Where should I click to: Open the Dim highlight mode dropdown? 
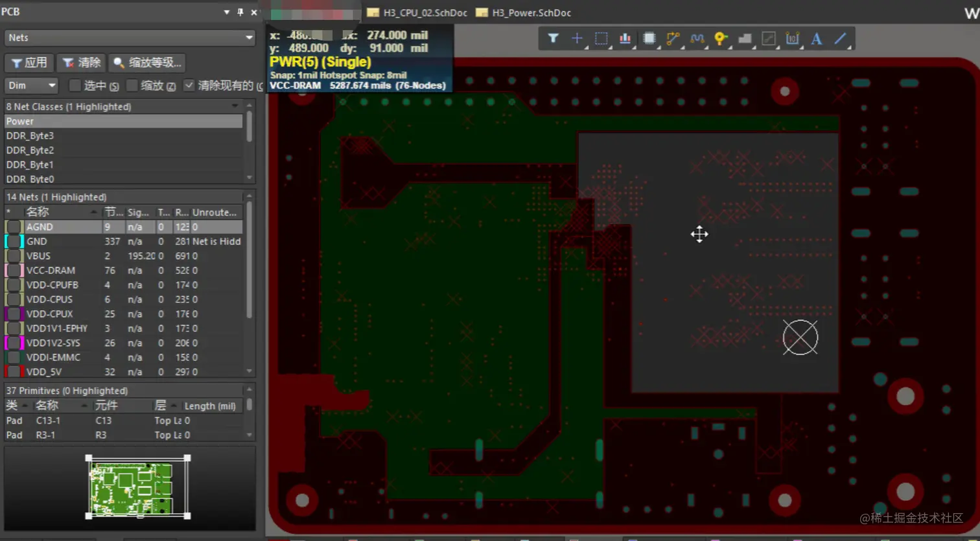pyautogui.click(x=32, y=86)
